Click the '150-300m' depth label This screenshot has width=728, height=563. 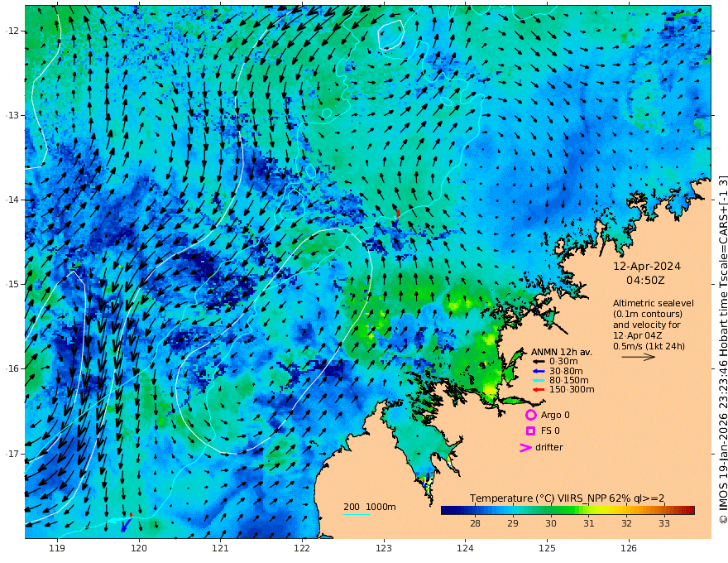click(572, 390)
